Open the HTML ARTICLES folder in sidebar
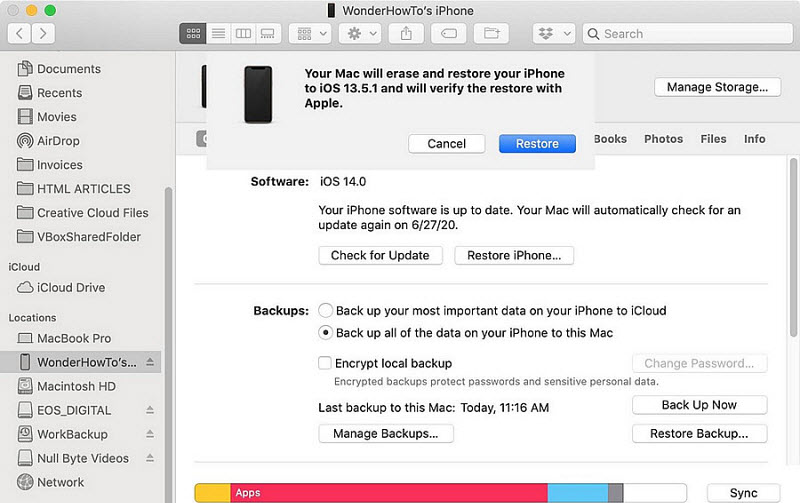Image resolution: width=800 pixels, height=503 pixels. pyautogui.click(x=73, y=189)
